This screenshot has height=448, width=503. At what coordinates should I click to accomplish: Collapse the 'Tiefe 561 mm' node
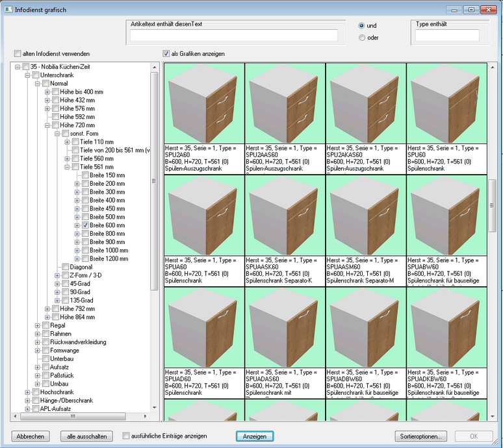tap(68, 167)
